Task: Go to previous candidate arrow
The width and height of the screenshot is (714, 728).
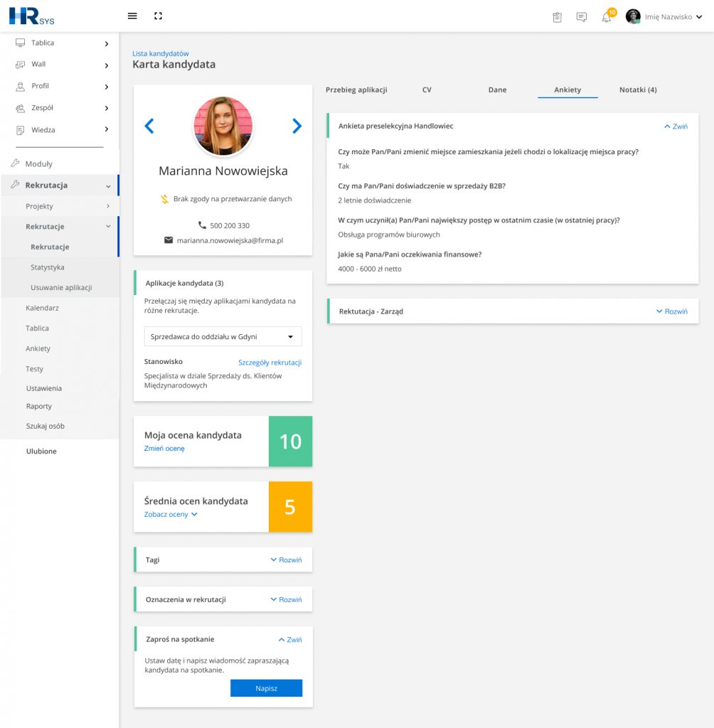Action: coord(149,126)
